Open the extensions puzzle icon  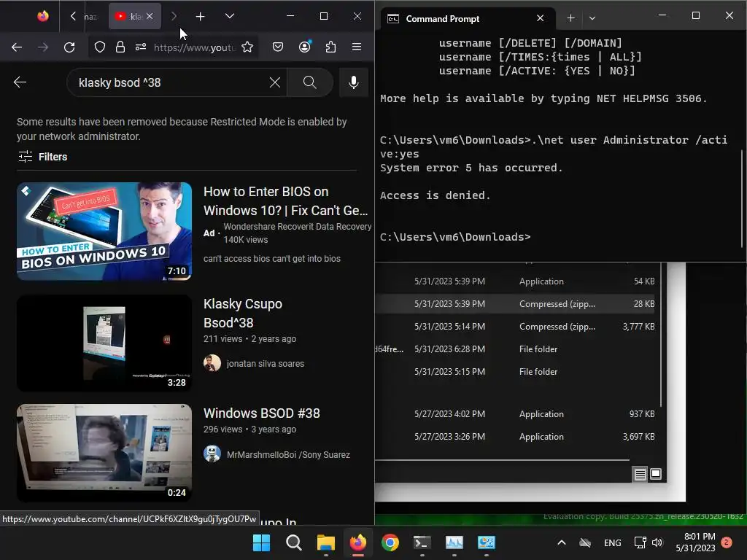pyautogui.click(x=330, y=47)
